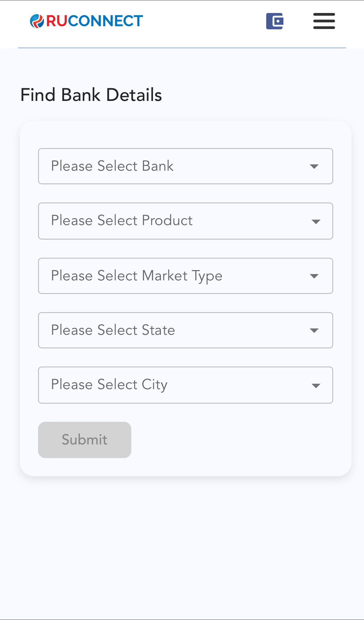Click the arrow on Select Product dropdown
Image resolution: width=364 pixels, height=620 pixels.
pyautogui.click(x=316, y=222)
